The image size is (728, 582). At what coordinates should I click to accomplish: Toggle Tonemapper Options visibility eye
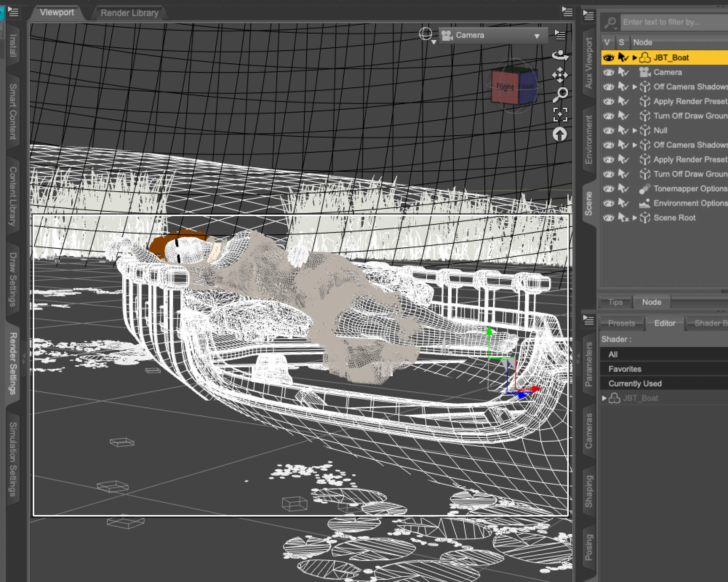(609, 188)
